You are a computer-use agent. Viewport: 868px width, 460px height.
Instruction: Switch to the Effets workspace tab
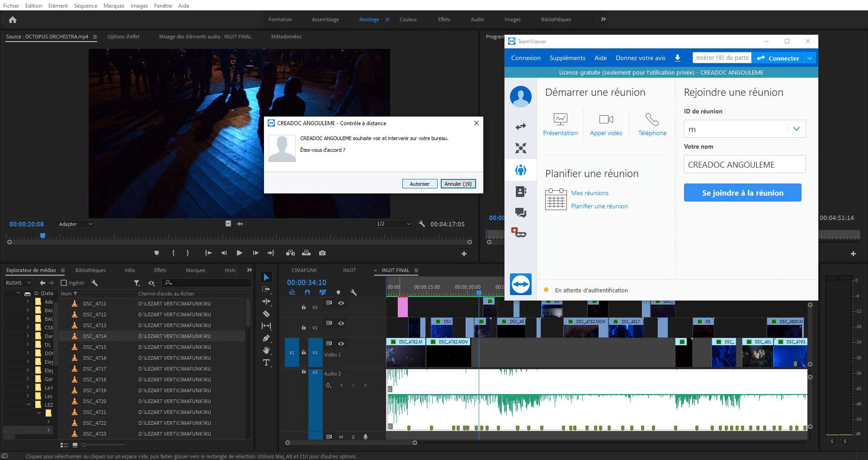444,19
